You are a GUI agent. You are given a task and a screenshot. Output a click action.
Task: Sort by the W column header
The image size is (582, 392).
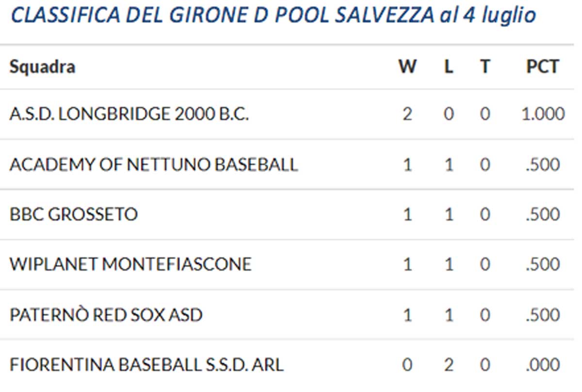[x=407, y=66]
